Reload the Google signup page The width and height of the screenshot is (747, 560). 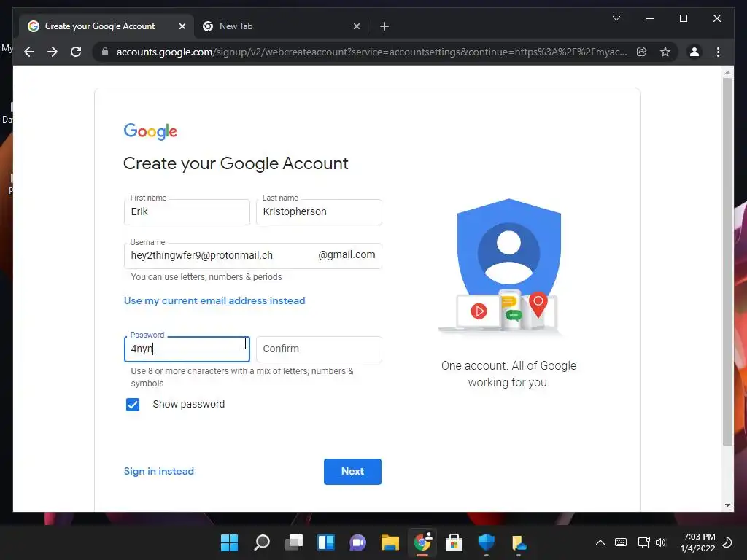(76, 52)
